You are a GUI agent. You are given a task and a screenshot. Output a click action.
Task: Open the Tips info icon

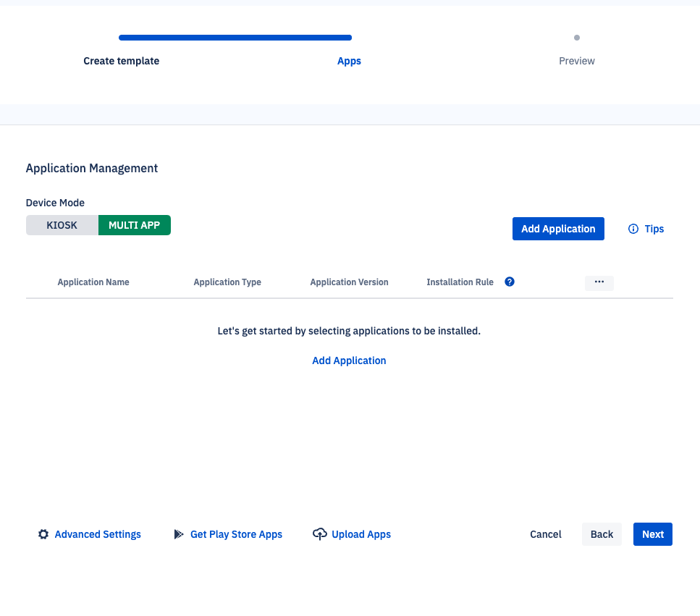pos(633,229)
